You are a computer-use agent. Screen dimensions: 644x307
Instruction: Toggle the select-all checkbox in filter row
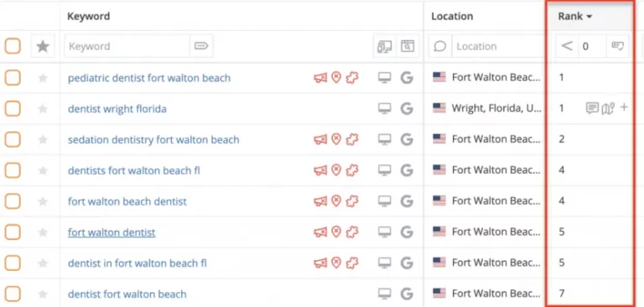(13, 46)
